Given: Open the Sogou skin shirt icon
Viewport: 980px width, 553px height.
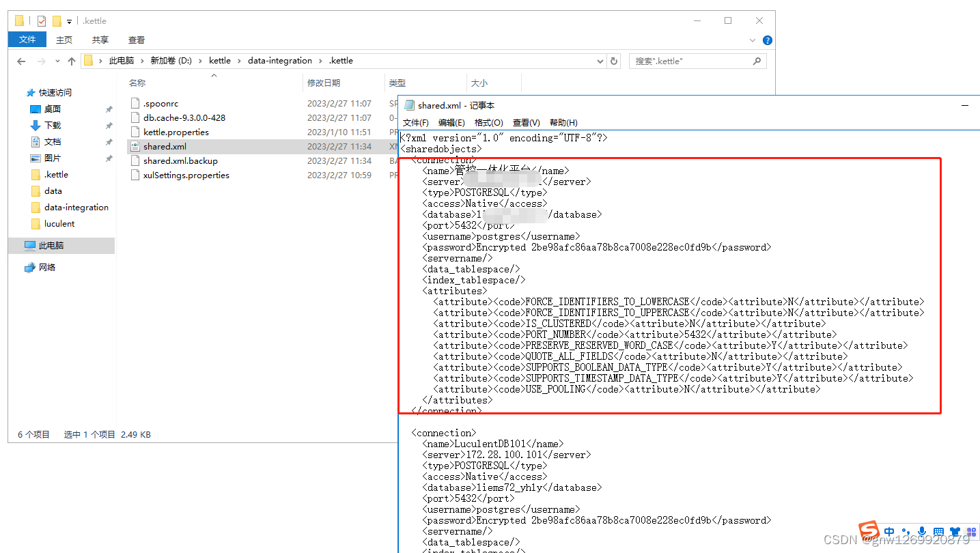Looking at the screenshot, I should [955, 531].
